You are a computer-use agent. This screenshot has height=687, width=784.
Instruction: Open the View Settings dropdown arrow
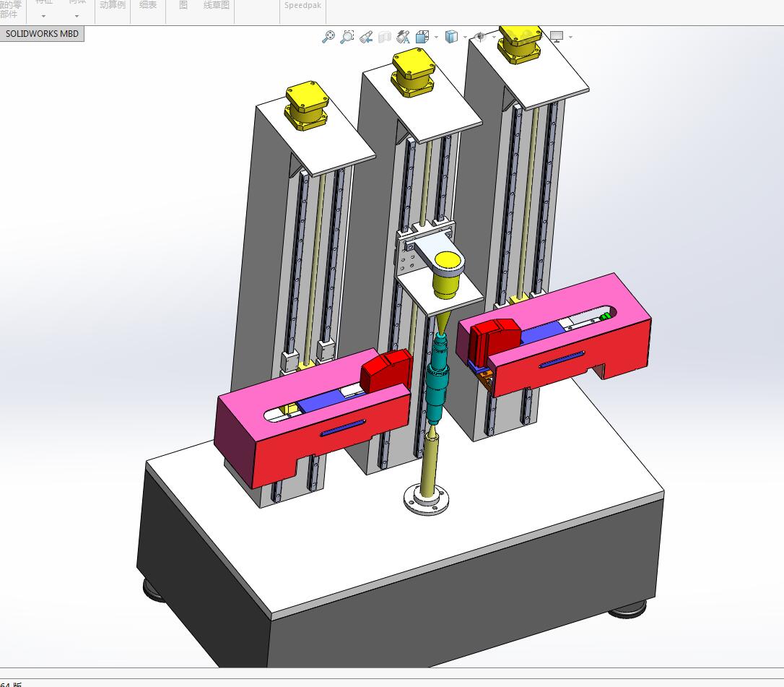[x=569, y=36]
